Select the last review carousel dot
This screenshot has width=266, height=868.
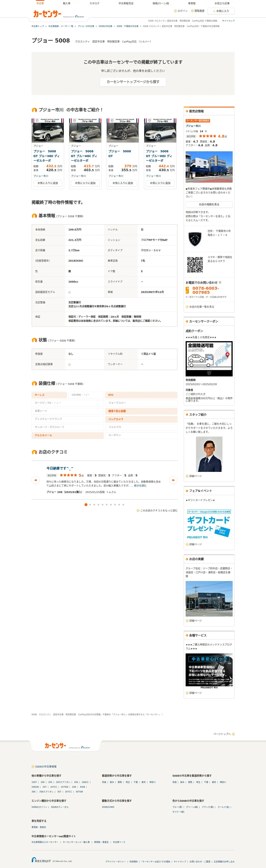pyautogui.click(x=123, y=504)
